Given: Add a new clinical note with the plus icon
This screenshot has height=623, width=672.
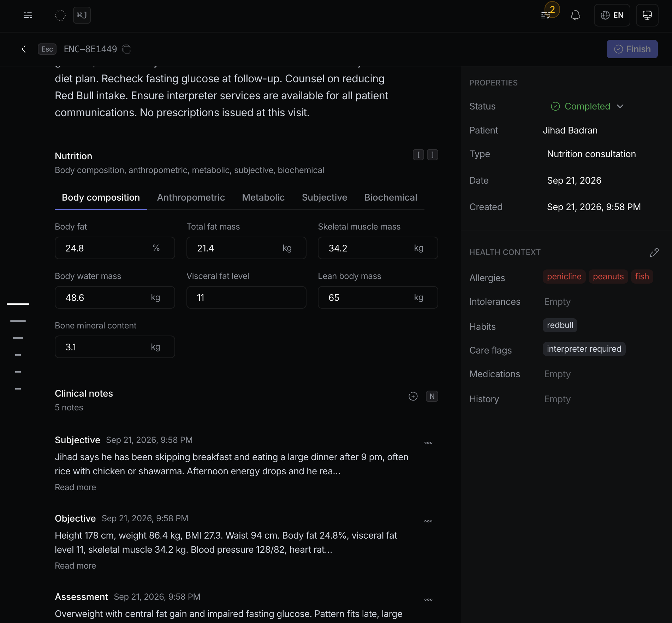Looking at the screenshot, I should 413,396.
